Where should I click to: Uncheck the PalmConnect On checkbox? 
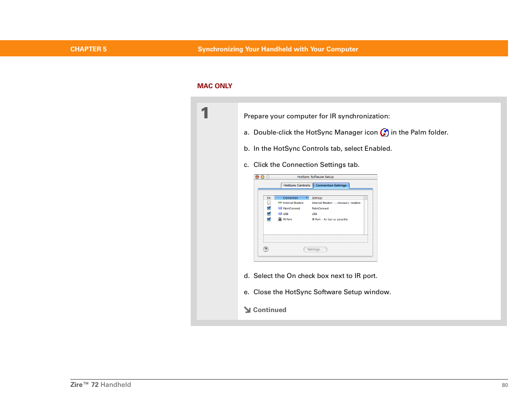pos(269,208)
